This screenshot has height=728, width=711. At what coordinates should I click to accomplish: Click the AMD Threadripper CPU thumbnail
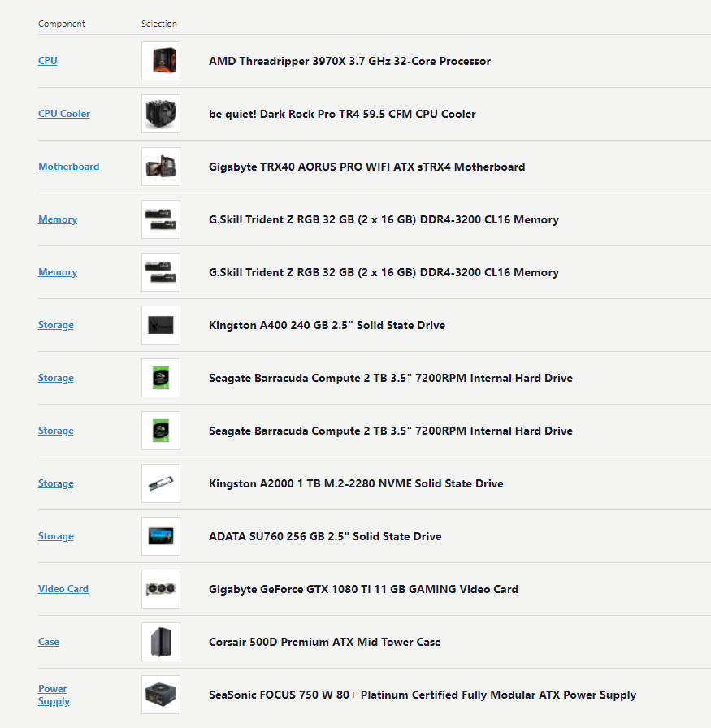click(160, 60)
